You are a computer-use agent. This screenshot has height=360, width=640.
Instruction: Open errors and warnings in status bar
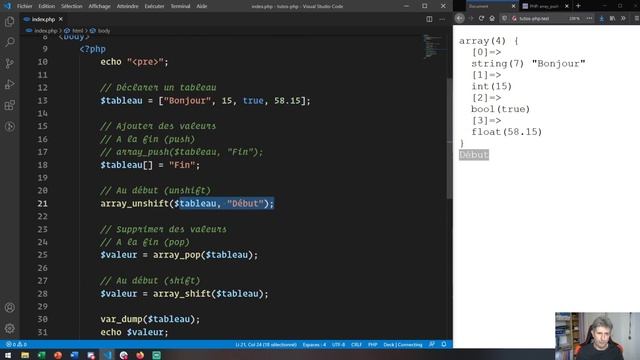point(16,344)
